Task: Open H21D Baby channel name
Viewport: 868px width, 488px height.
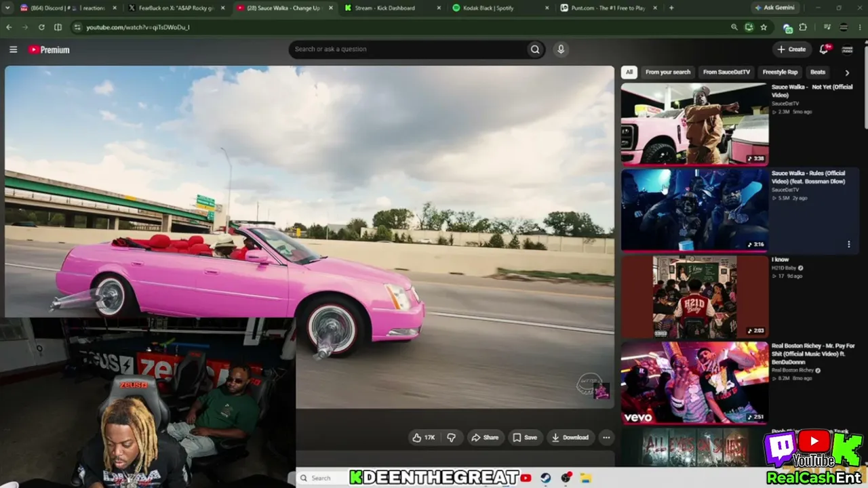Action: click(x=784, y=268)
